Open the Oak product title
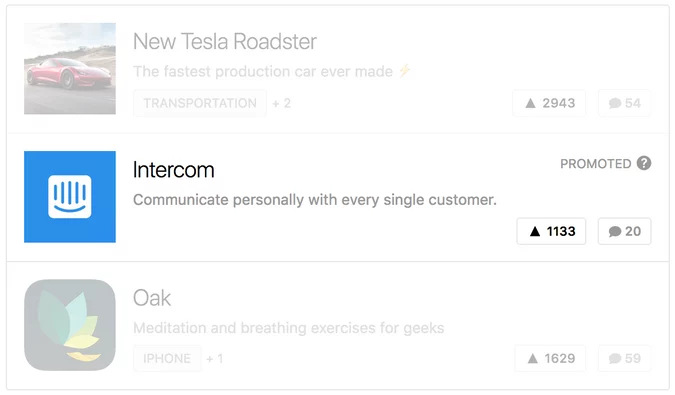The height and width of the screenshot is (395, 675). pyautogui.click(x=152, y=298)
